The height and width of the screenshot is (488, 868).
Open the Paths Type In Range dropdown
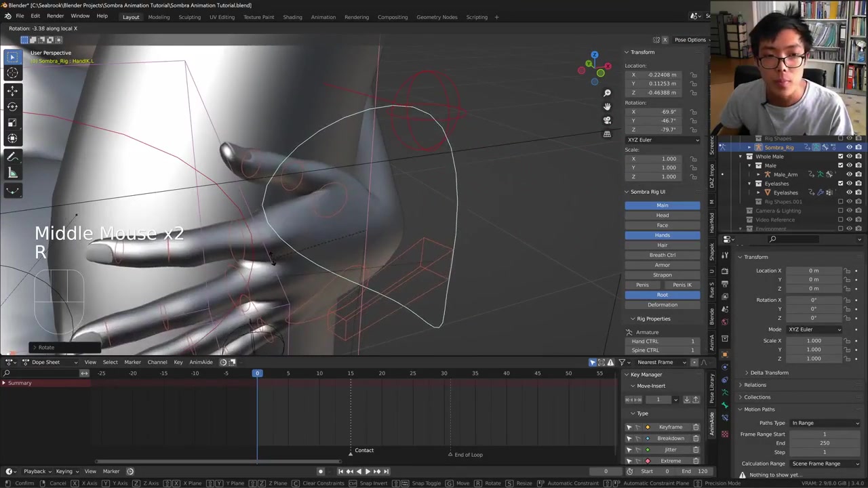click(825, 423)
